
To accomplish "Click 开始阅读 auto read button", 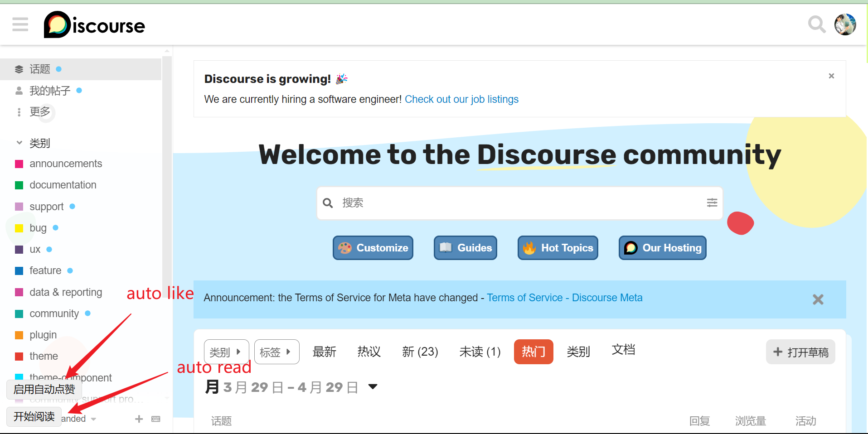I will pos(34,416).
